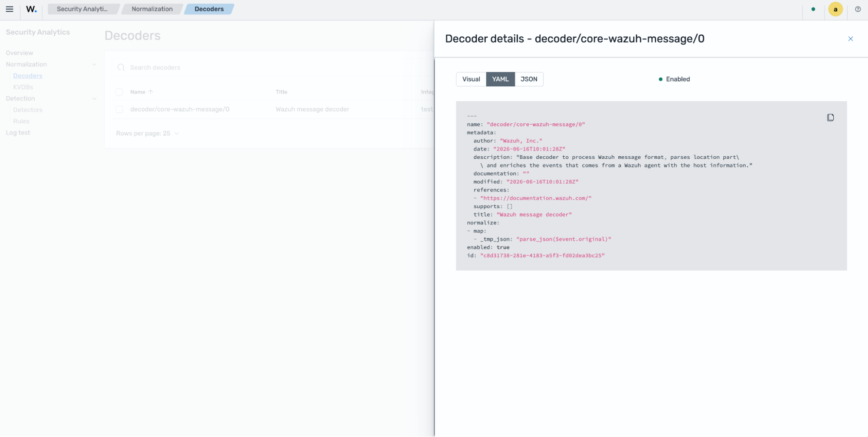Click the green status indicator dot
868x437 pixels.
coord(813,9)
